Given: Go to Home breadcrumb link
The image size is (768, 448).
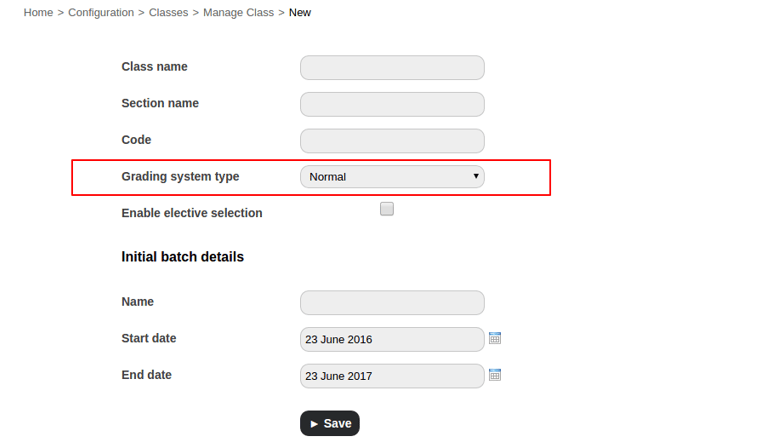Looking at the screenshot, I should pyautogui.click(x=38, y=12).
